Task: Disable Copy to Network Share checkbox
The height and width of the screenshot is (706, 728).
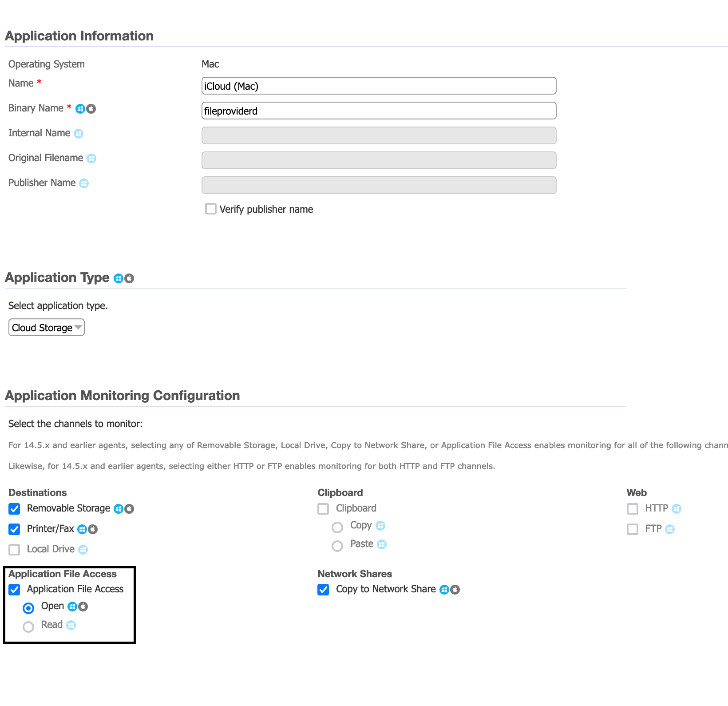Action: (x=324, y=590)
